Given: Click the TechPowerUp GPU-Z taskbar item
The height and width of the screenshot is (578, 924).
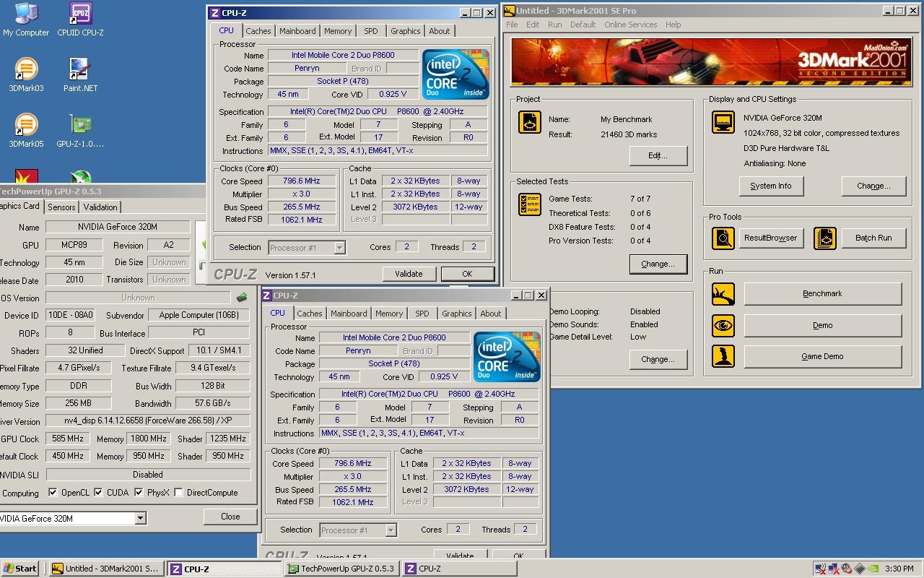Looking at the screenshot, I should point(342,569).
